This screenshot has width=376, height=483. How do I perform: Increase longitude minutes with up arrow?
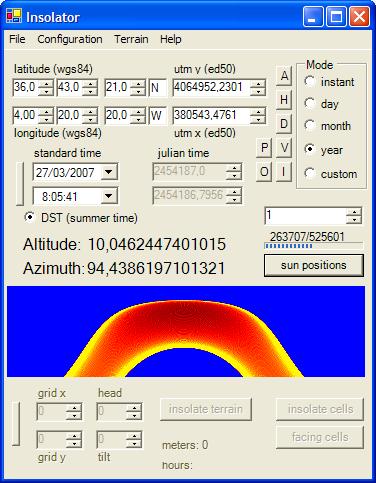(90, 112)
